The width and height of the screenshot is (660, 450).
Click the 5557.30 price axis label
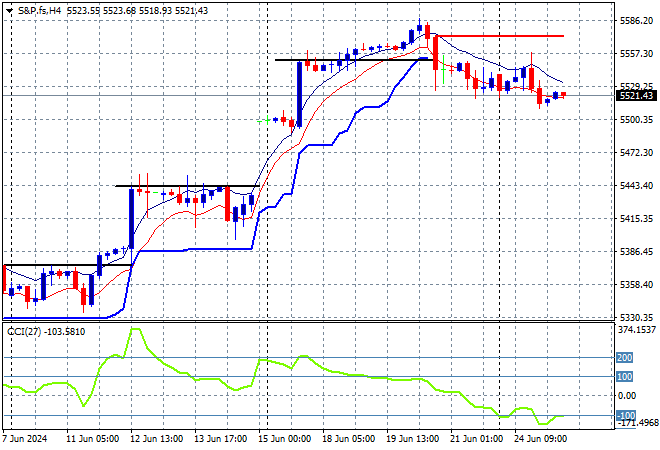click(x=636, y=53)
